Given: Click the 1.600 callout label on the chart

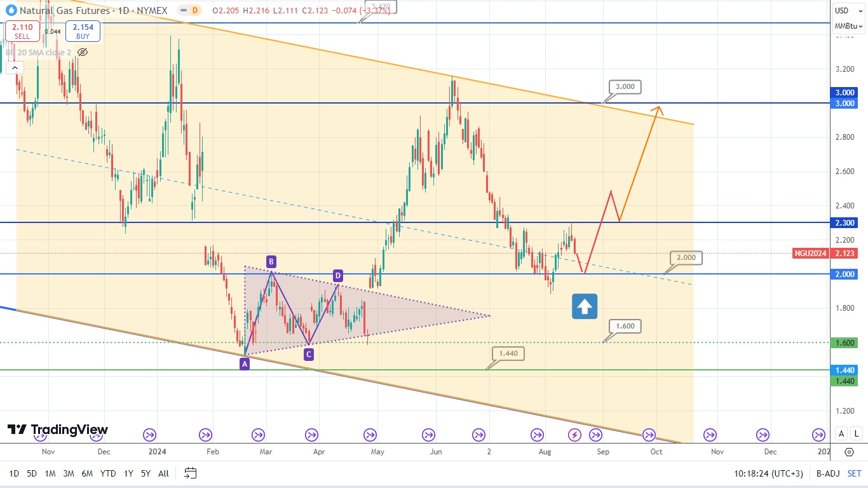Looking at the screenshot, I should 624,327.
